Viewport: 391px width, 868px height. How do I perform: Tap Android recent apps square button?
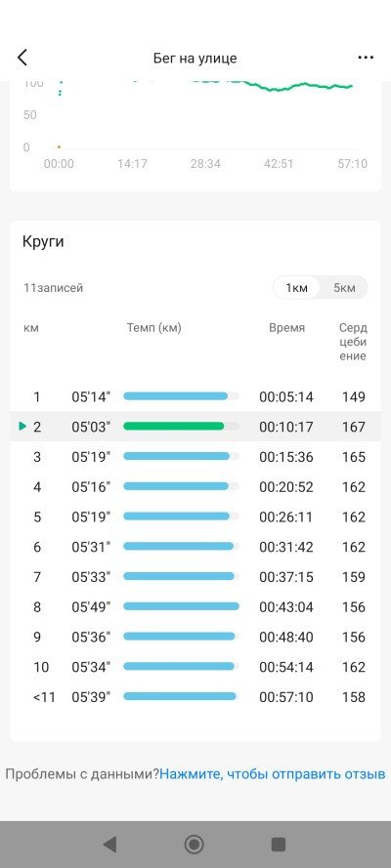tap(278, 845)
